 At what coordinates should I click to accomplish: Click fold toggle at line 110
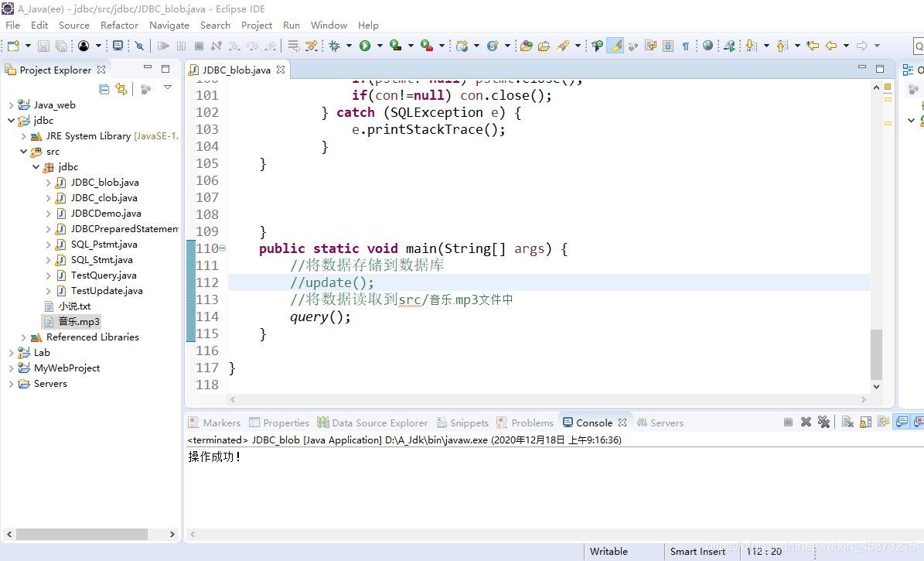223,248
